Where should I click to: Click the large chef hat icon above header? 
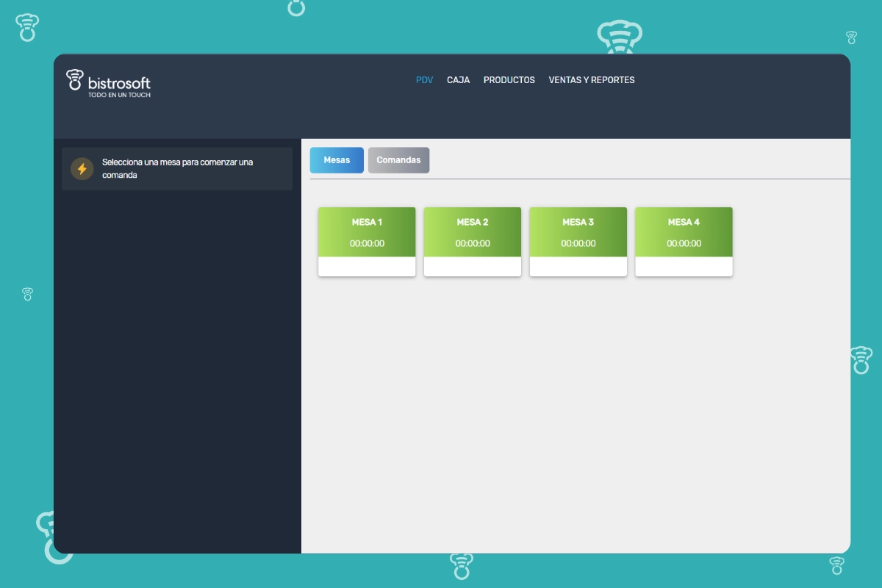619,37
